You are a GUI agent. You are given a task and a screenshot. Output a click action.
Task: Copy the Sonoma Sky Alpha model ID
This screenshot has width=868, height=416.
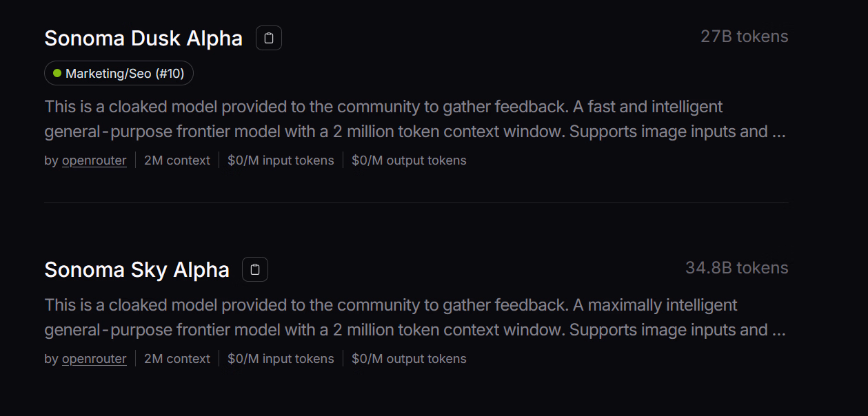(255, 269)
